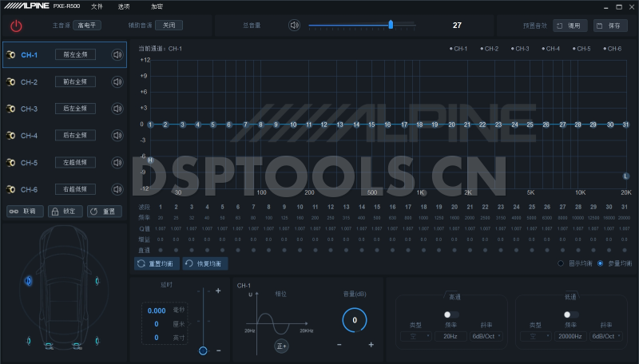Open the 文件 file menu
The image size is (639, 364).
point(97,6)
